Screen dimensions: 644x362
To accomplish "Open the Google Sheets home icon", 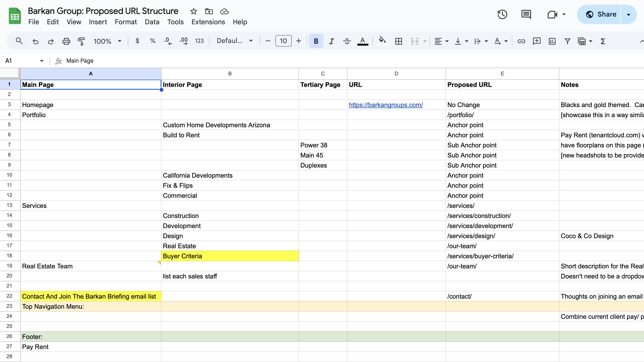I will pyautogui.click(x=15, y=16).
